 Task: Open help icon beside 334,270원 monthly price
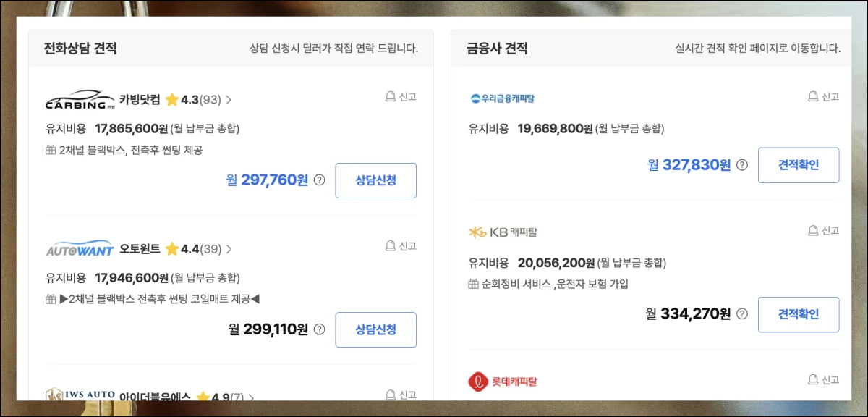coord(742,314)
